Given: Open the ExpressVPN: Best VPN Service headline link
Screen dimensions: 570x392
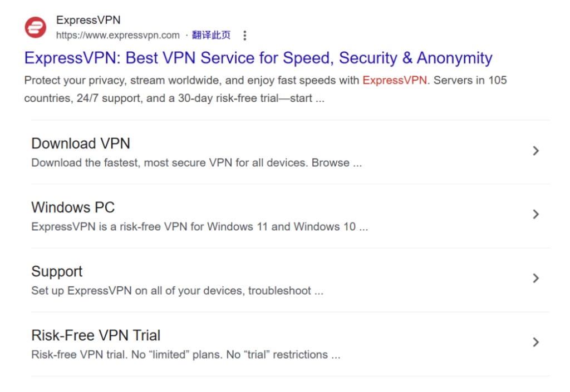Looking at the screenshot, I should pyautogui.click(x=258, y=58).
